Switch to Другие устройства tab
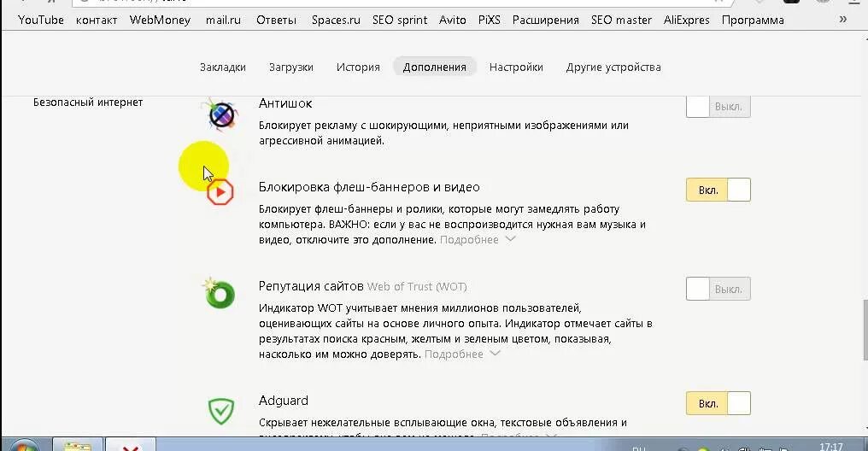Screen dimensions: 868x451 pos(613,67)
